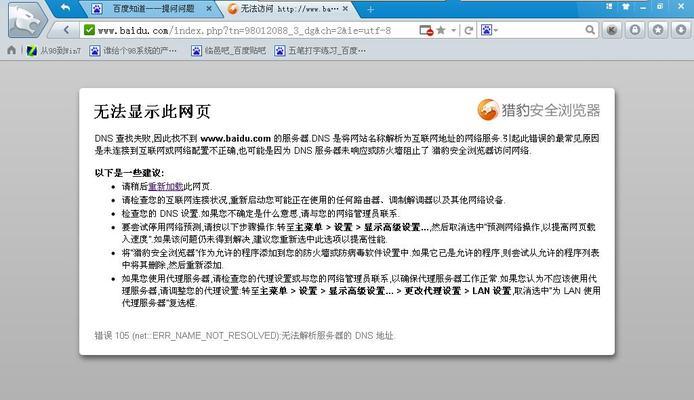Click the magnifier search icon

tap(590, 30)
